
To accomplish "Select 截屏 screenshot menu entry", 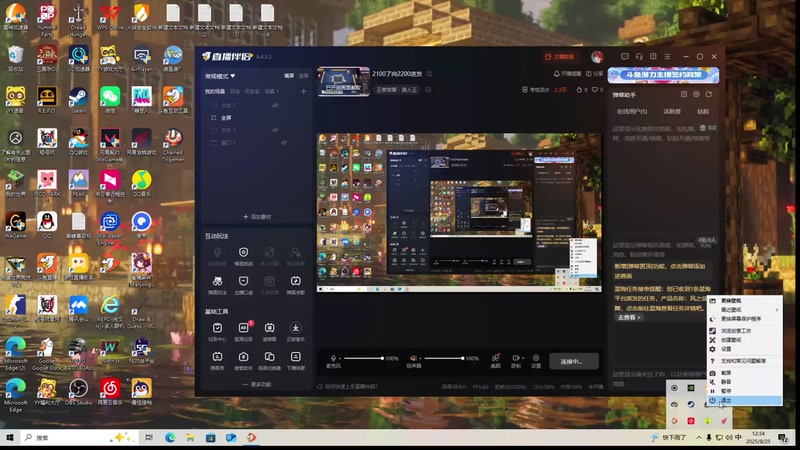I will click(x=744, y=373).
